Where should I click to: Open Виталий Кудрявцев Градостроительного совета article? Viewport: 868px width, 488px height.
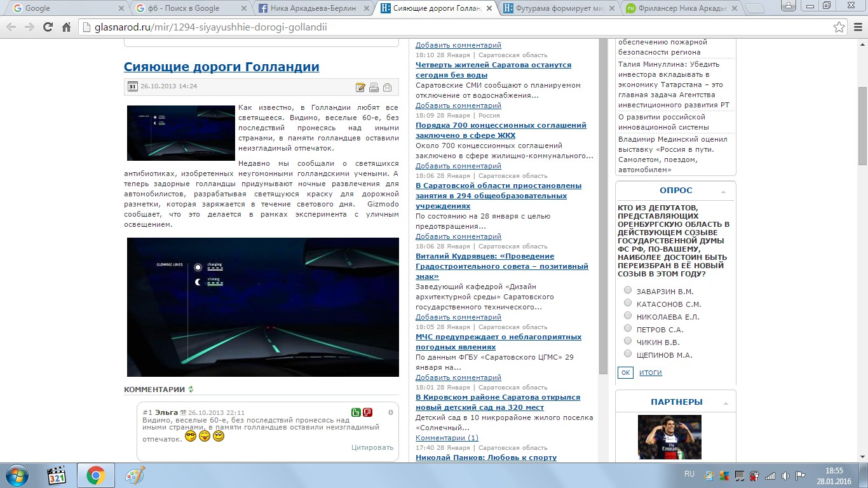502,266
